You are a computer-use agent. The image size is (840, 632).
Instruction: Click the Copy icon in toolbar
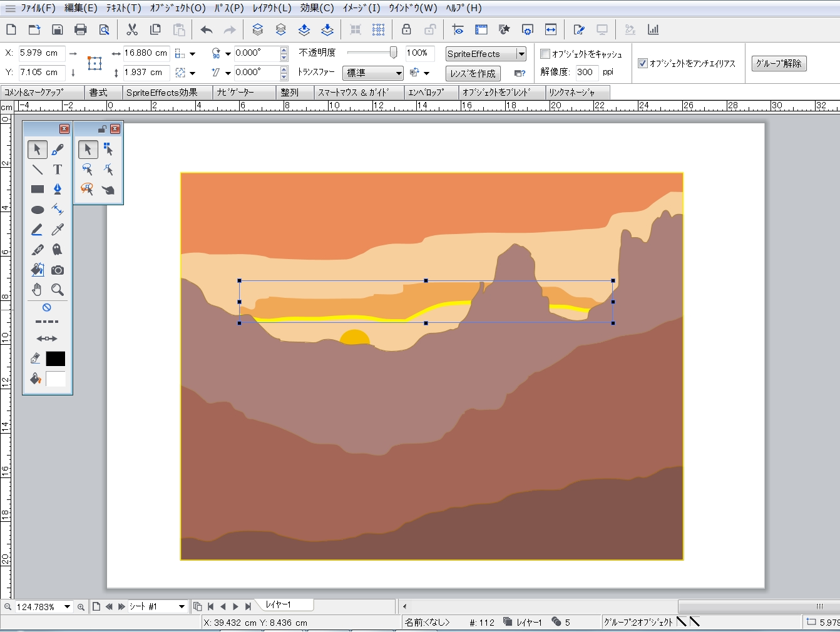tap(155, 29)
